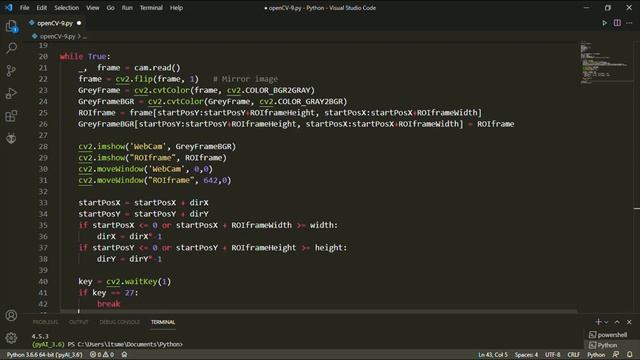This screenshot has width=640, height=360.
Task: Open the File menu
Action: pos(24,8)
